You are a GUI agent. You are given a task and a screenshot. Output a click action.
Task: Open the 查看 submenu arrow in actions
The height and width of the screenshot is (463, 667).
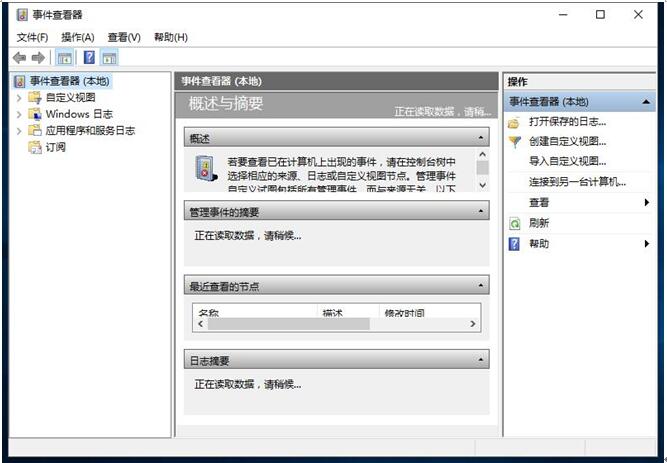(x=647, y=202)
